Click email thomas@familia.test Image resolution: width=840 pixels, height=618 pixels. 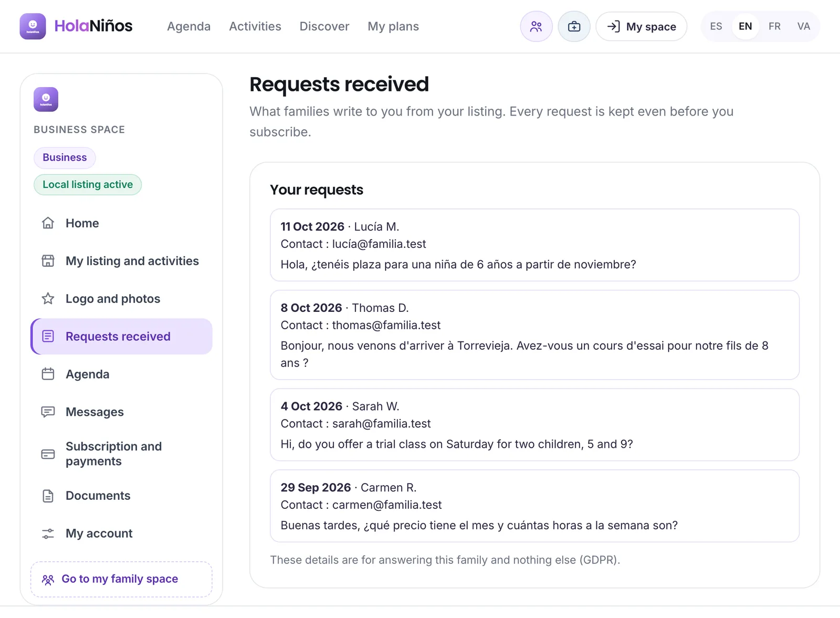click(386, 326)
